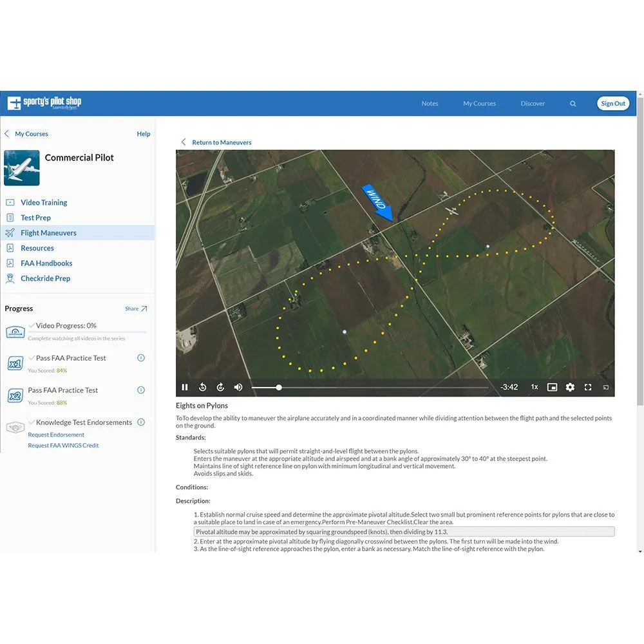Screen dimensions: 644x644
Task: Mute the video volume speaker icon
Action: (238, 387)
